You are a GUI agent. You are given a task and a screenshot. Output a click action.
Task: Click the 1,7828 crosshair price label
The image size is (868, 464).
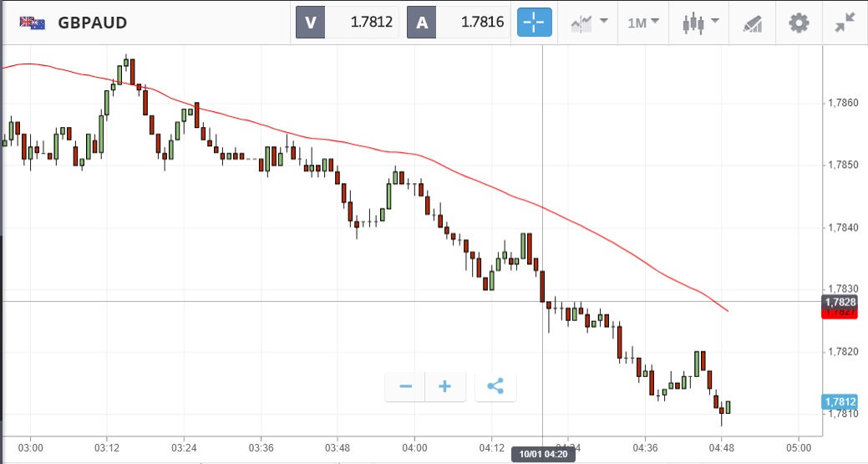point(840,302)
